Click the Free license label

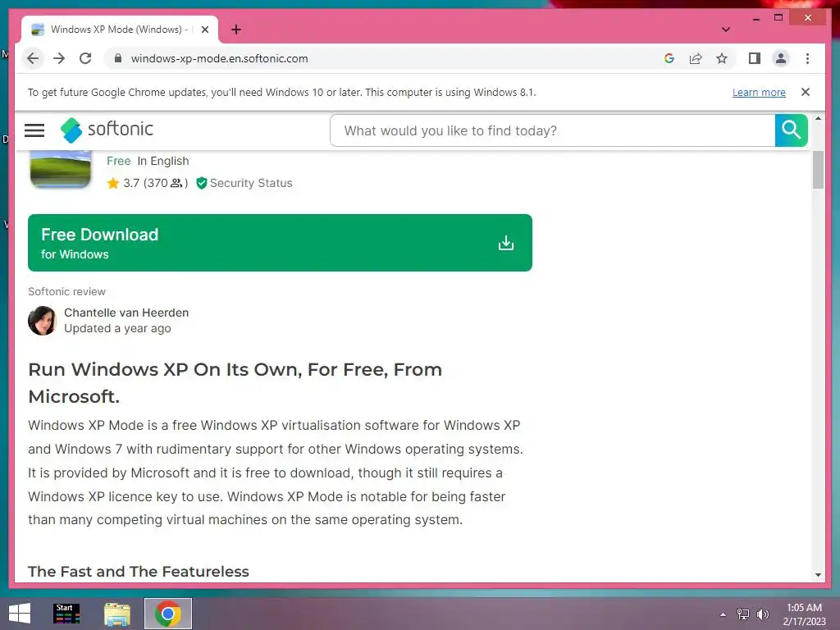tap(118, 162)
